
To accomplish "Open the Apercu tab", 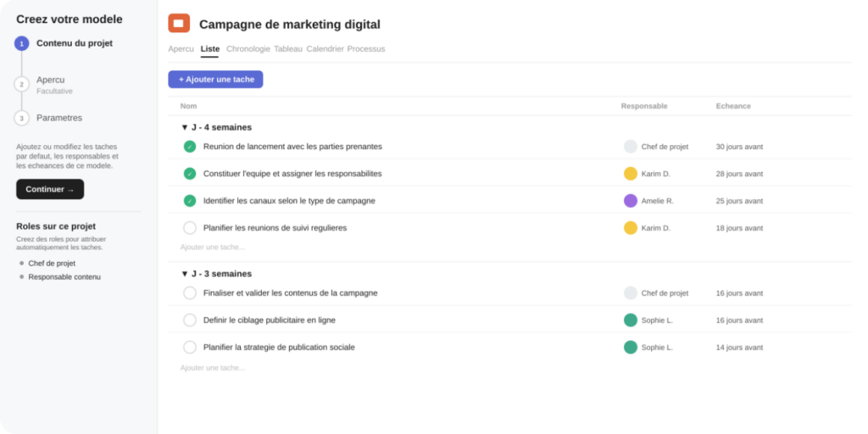I will [181, 48].
